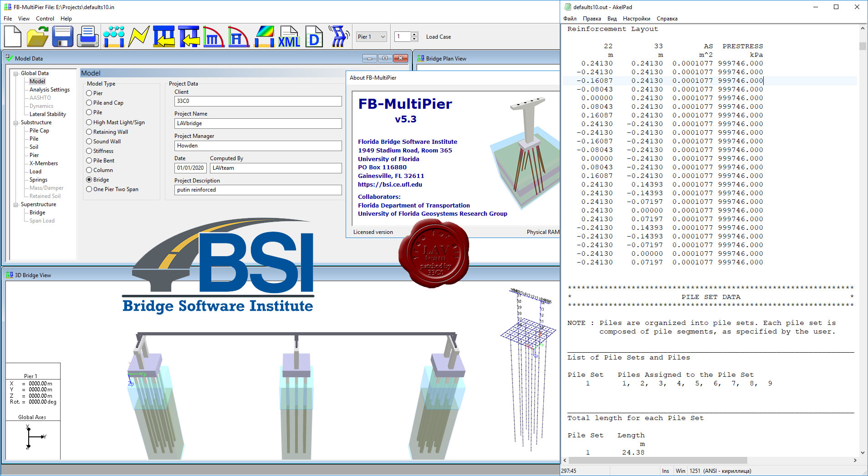Select Retaining Wall model type
Image resolution: width=868 pixels, height=476 pixels.
(89, 132)
